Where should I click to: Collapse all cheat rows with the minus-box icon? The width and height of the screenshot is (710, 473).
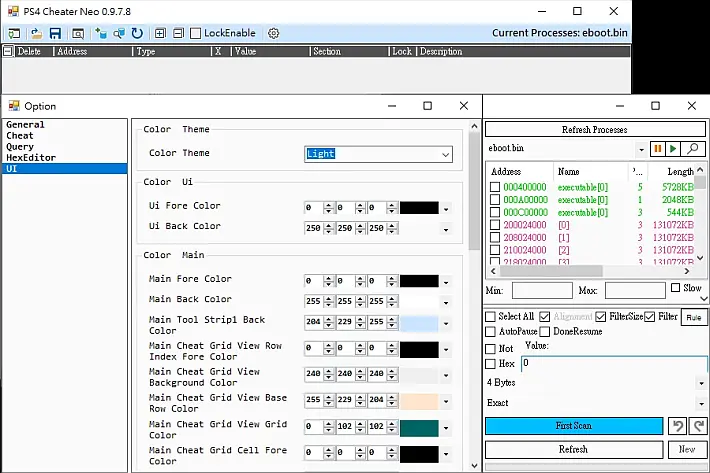tap(178, 33)
